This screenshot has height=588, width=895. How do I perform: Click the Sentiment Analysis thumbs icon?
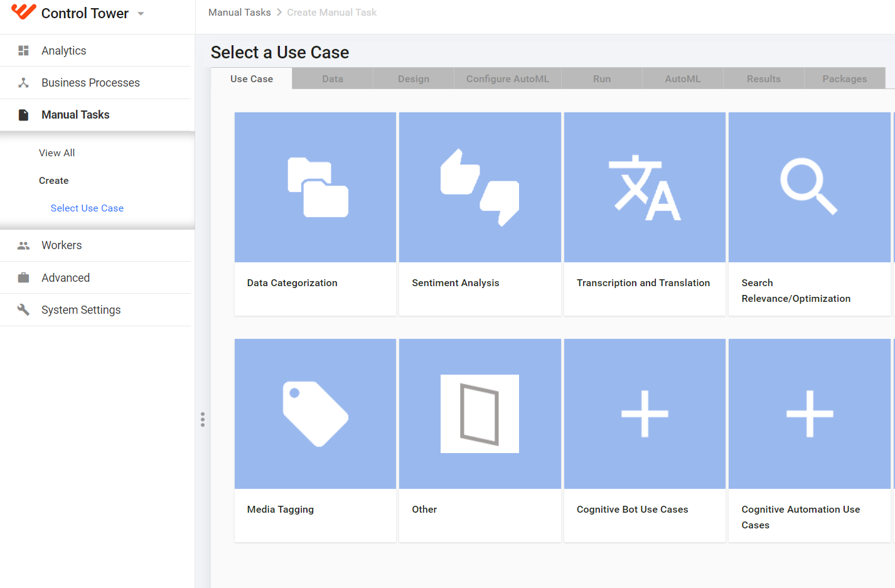(x=480, y=187)
